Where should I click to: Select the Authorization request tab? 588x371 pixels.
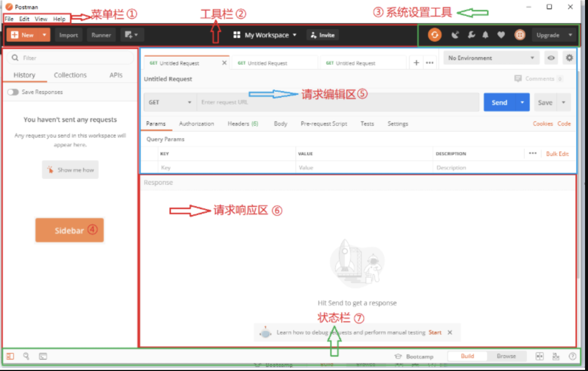[196, 124]
